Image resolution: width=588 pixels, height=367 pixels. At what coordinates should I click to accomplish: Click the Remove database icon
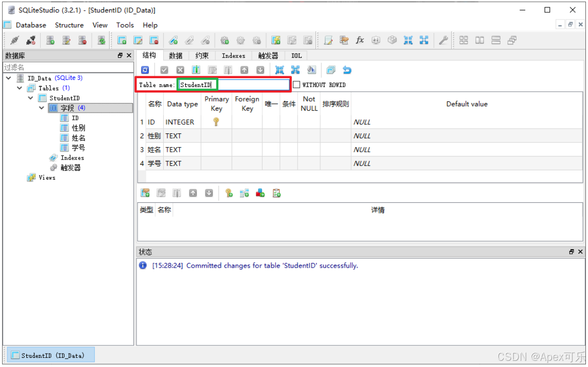(82, 40)
